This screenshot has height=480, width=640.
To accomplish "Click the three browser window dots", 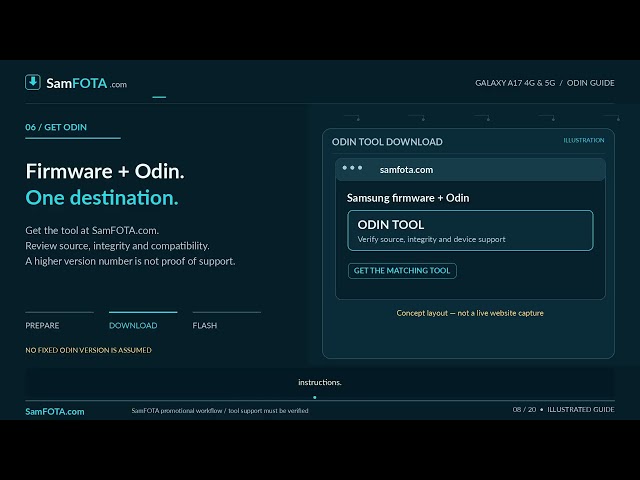I will click(352, 168).
